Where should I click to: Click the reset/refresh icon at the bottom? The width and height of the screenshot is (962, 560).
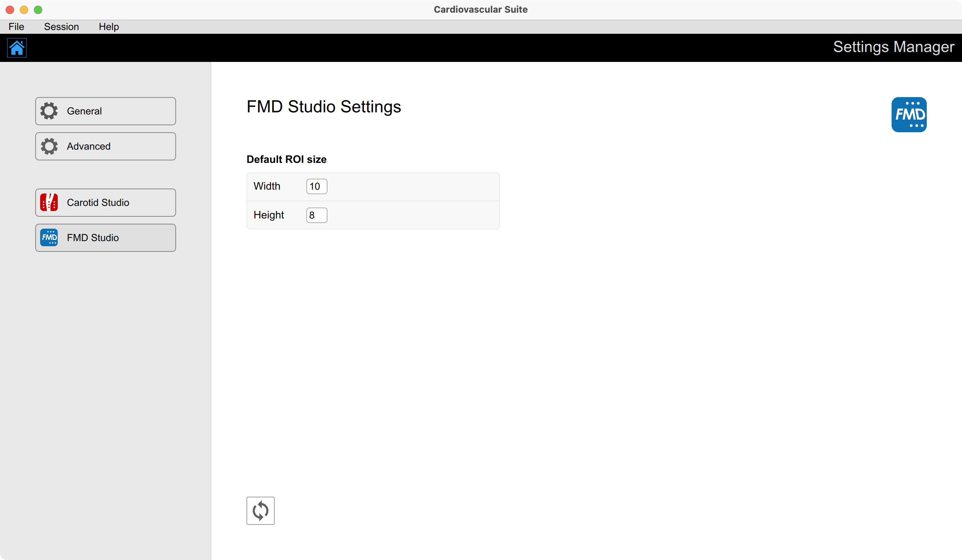tap(260, 510)
